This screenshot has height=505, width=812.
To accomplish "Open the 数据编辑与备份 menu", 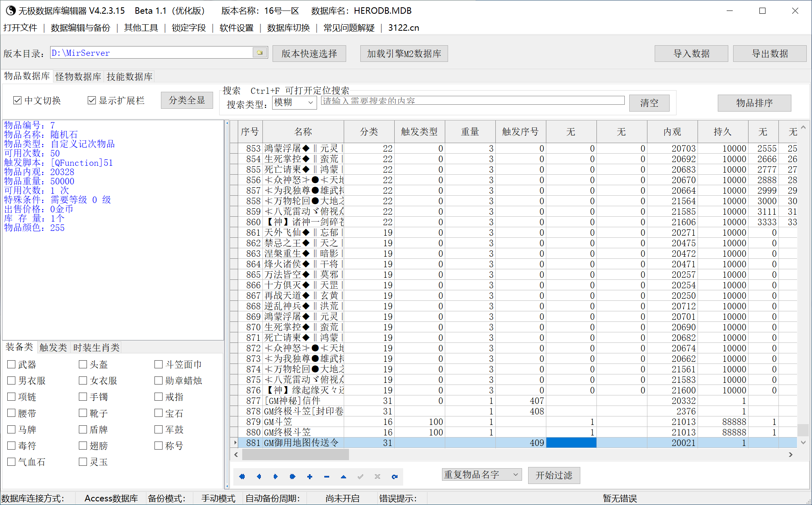I will click(80, 27).
